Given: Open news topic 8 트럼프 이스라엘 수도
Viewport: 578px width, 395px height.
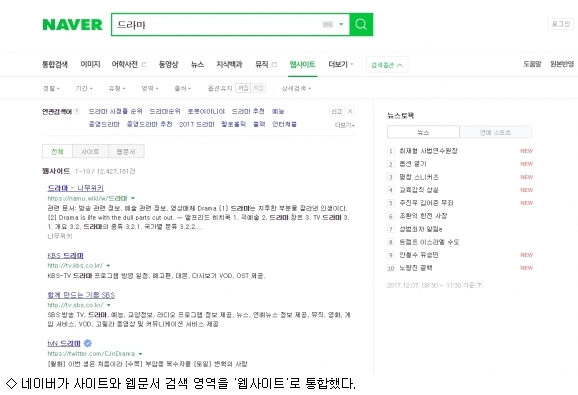Looking at the screenshot, I should [x=429, y=242].
